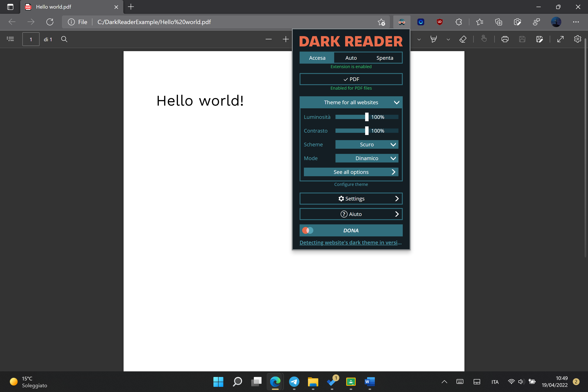Set Dark Reader mode to Auto
588x392 pixels.
(351, 58)
